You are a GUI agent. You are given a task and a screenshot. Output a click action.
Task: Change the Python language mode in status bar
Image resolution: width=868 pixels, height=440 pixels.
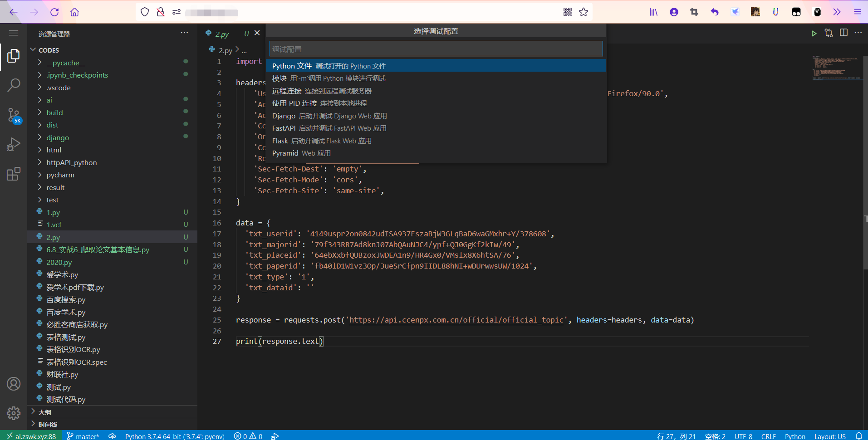pyautogui.click(x=795, y=436)
